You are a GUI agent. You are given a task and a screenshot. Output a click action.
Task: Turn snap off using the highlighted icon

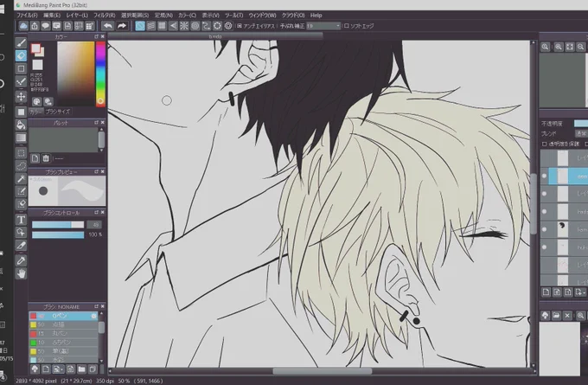(x=140, y=26)
